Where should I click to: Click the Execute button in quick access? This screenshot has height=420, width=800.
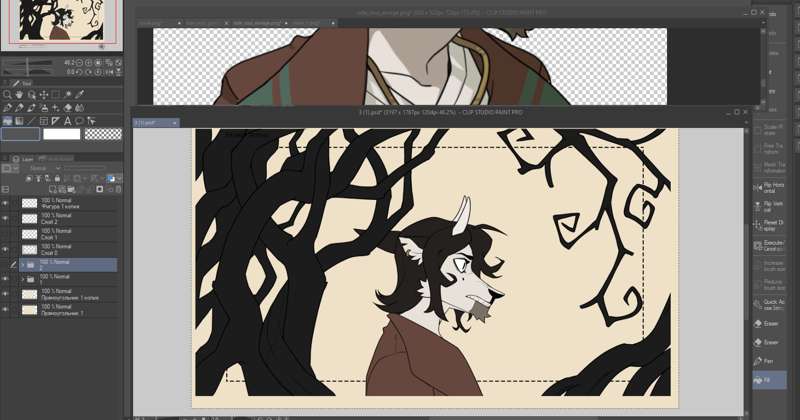point(769,245)
